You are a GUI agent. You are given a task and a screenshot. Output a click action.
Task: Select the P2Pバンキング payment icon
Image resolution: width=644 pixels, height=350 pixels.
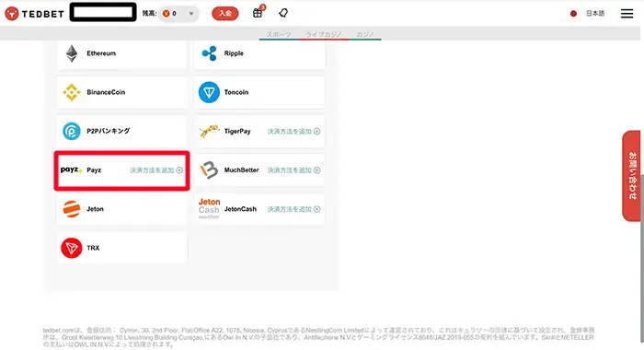tap(72, 131)
